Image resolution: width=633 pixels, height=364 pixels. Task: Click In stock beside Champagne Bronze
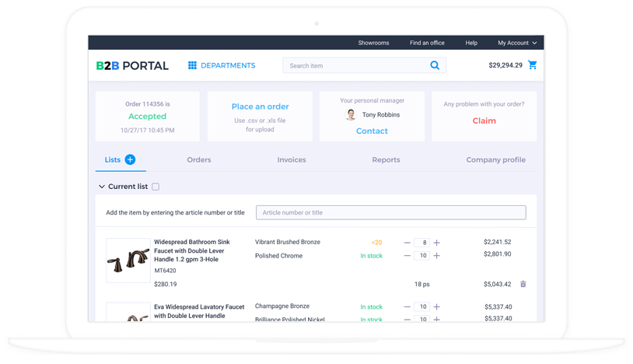click(372, 307)
